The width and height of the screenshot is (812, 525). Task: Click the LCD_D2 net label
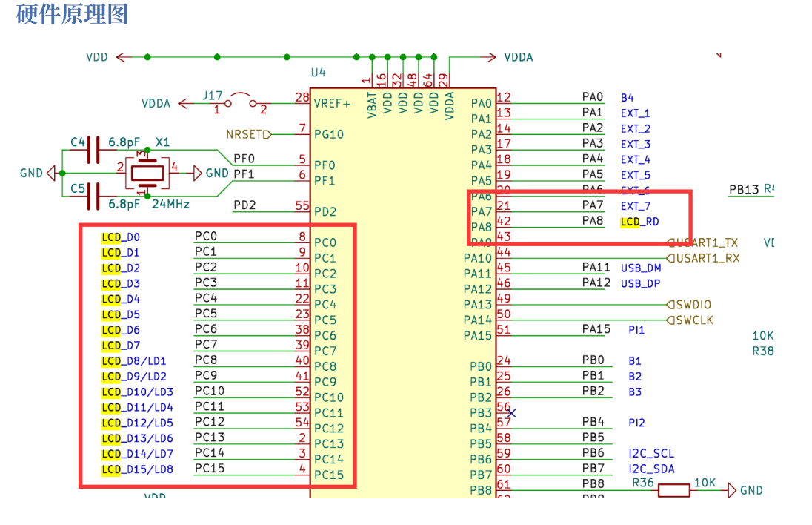[121, 268]
